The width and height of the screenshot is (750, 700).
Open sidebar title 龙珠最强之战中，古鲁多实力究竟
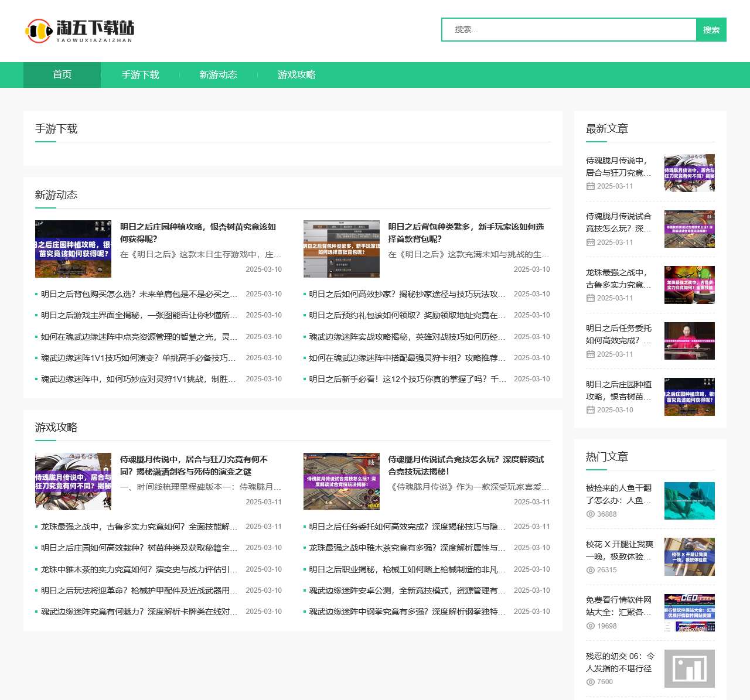tap(619, 278)
